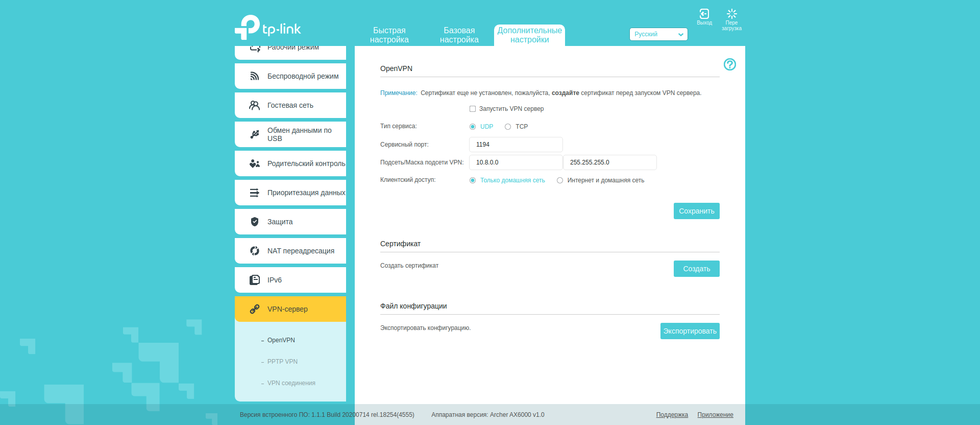The height and width of the screenshot is (425, 980).
Task: Open the PPTP VPN submenu item
Action: coord(282,362)
